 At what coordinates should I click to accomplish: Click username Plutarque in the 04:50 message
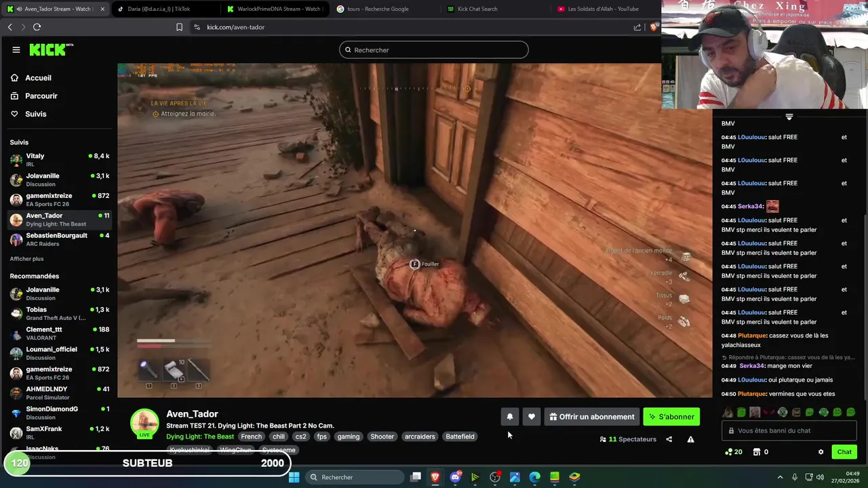pos(752,394)
